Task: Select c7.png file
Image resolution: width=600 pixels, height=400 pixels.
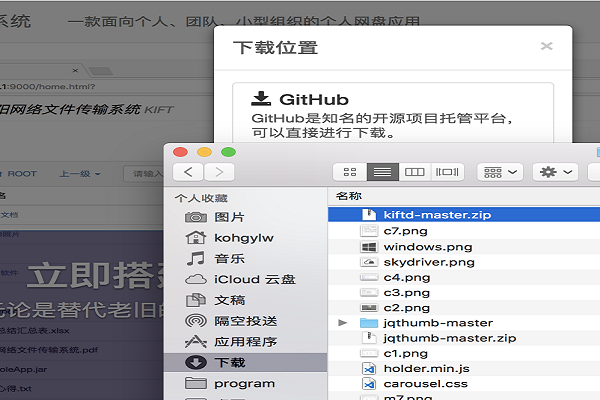Action: coord(464,231)
